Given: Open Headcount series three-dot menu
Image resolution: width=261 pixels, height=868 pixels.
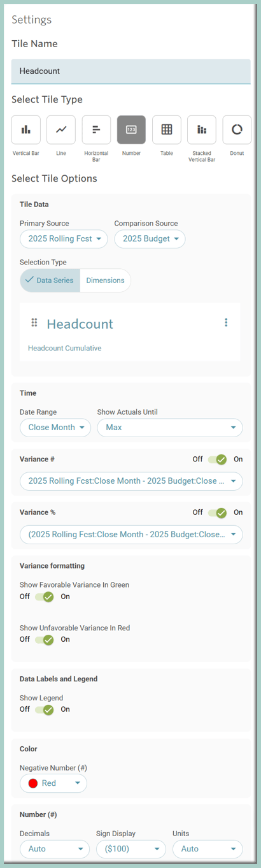Looking at the screenshot, I should click(226, 322).
